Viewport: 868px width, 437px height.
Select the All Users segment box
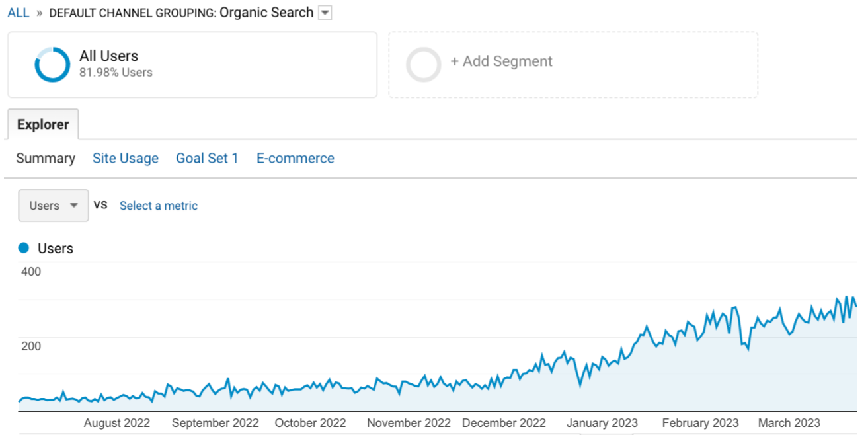point(192,65)
